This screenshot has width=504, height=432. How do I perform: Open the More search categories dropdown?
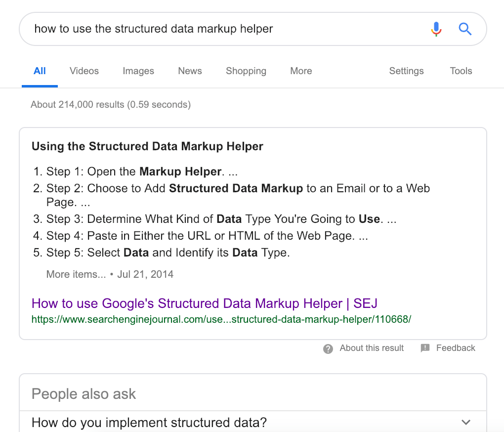pyautogui.click(x=301, y=71)
